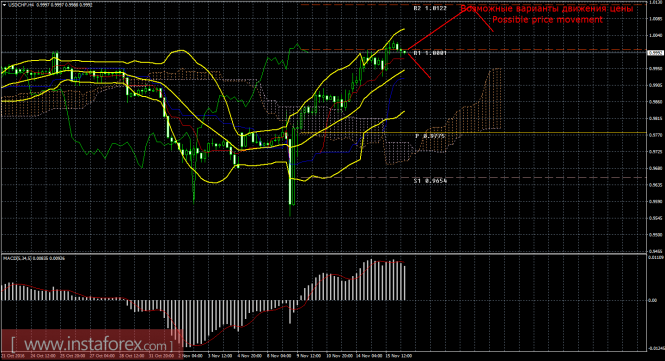Screen dimensions: 665x361
Task: Click the current price tag on price axis
Action: [656, 53]
